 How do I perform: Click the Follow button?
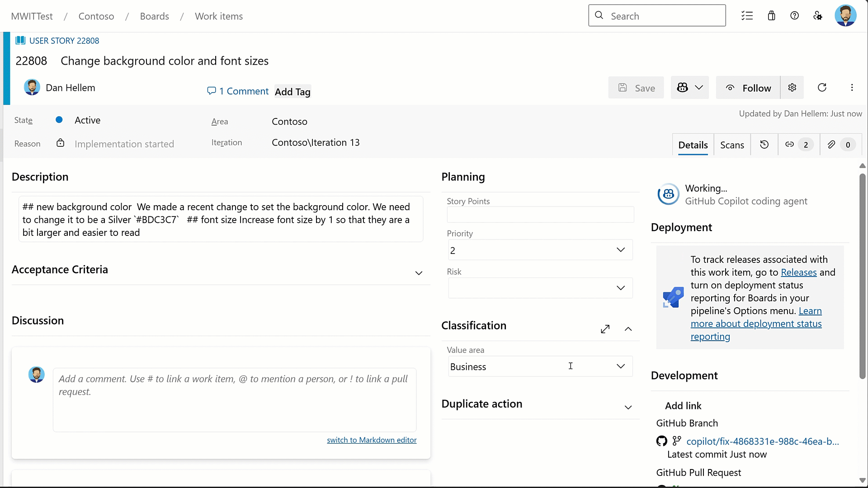[748, 88]
